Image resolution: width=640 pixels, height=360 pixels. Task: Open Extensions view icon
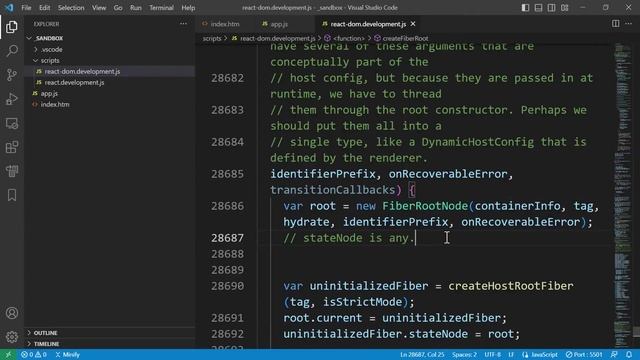coord(12,147)
